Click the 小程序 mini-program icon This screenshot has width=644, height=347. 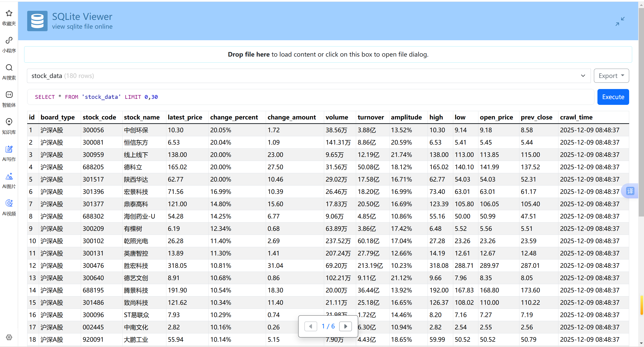9,40
